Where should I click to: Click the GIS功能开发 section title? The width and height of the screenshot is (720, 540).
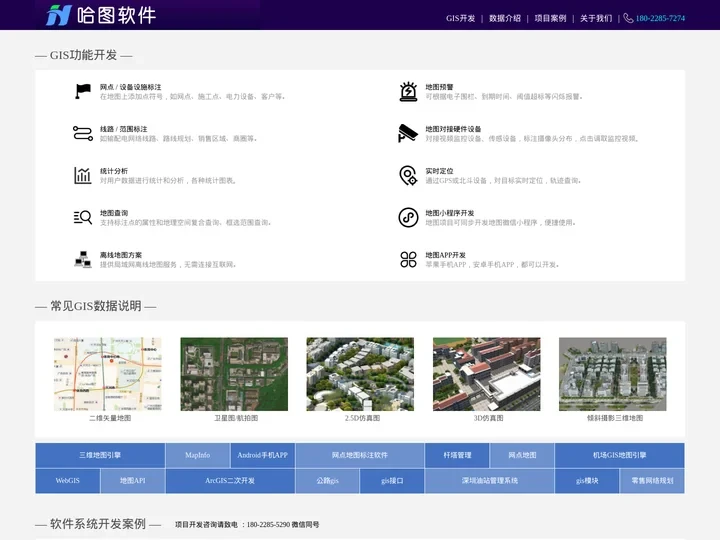pos(84,55)
